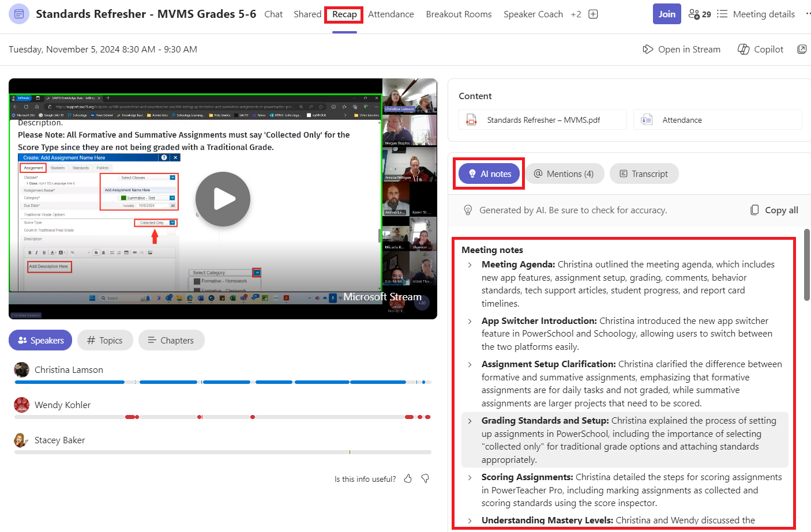Click Stacey Baker's avatar
The height and width of the screenshot is (532, 811).
point(21,440)
